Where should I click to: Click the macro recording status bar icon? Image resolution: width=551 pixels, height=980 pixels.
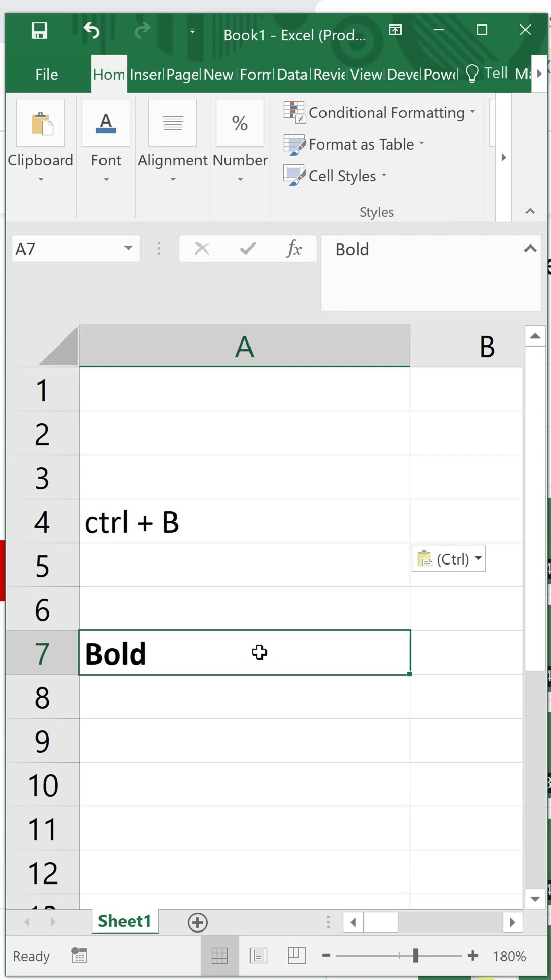(79, 955)
